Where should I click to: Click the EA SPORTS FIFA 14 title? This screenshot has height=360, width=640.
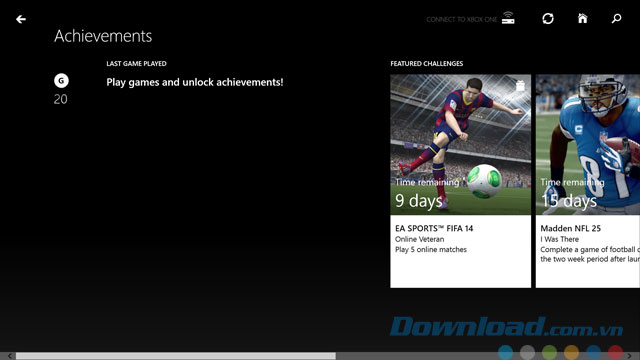click(434, 229)
